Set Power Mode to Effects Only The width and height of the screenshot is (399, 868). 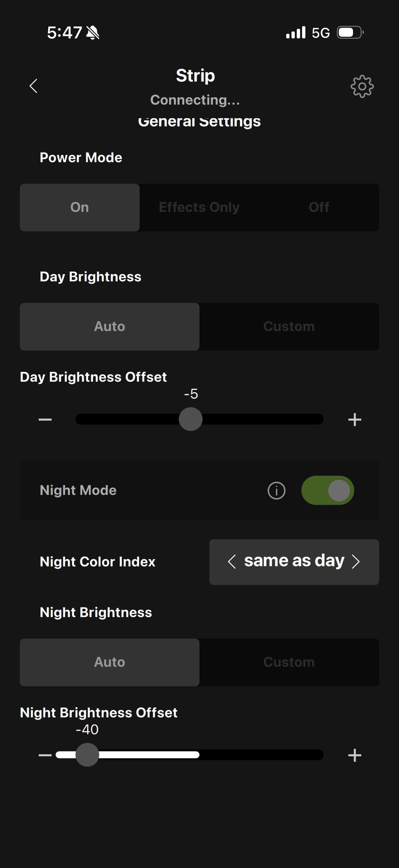199,207
